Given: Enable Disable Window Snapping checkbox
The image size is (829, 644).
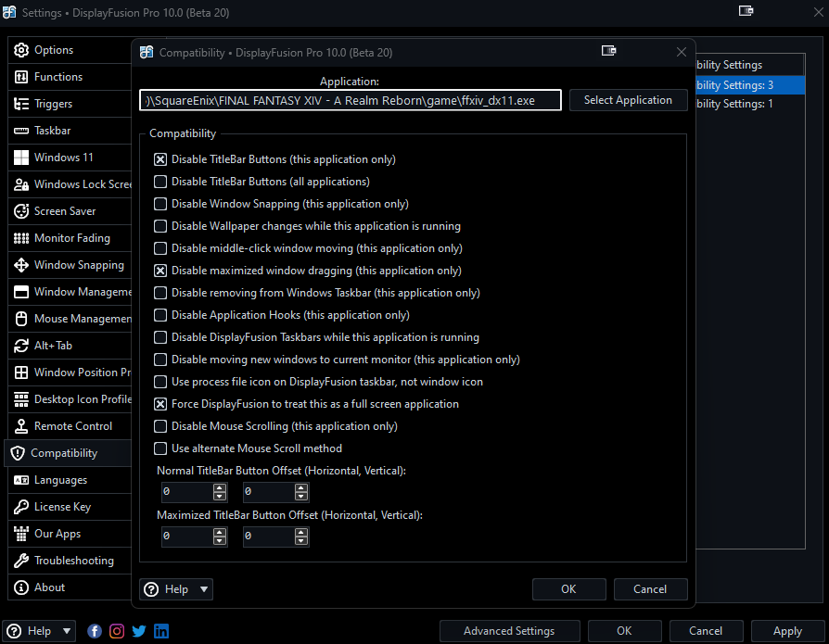Looking at the screenshot, I should tap(161, 204).
